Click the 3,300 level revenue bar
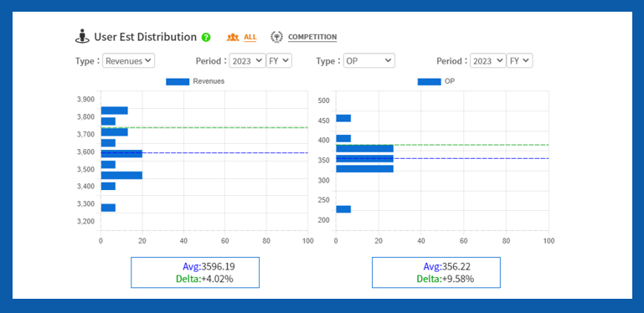This screenshot has height=313, width=644. (x=108, y=208)
